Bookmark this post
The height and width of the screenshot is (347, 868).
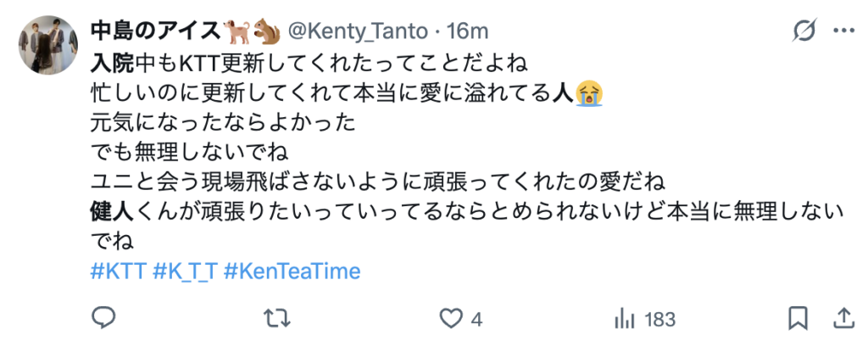coord(798,319)
